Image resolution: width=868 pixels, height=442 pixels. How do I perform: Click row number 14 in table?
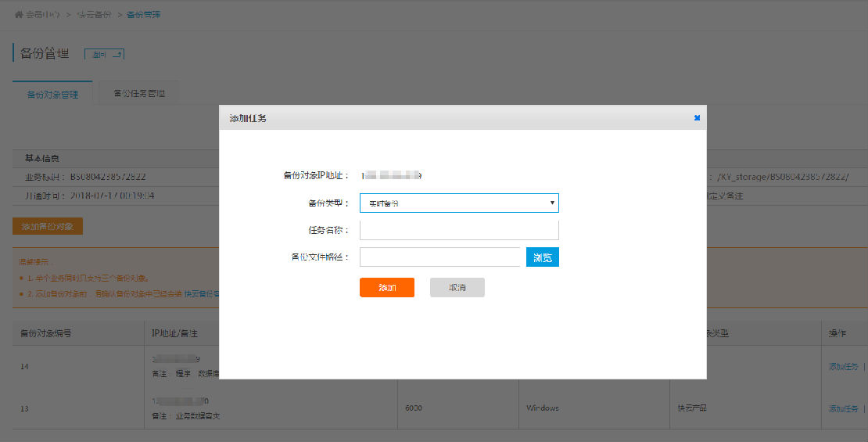point(24,367)
